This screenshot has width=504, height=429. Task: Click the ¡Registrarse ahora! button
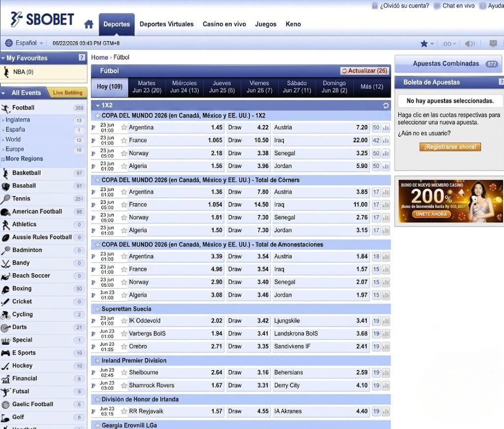click(x=450, y=147)
